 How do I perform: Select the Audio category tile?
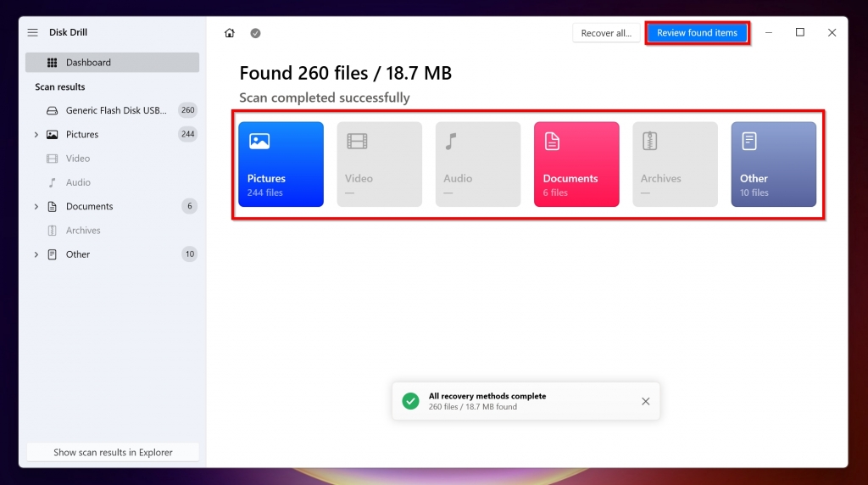coord(478,164)
